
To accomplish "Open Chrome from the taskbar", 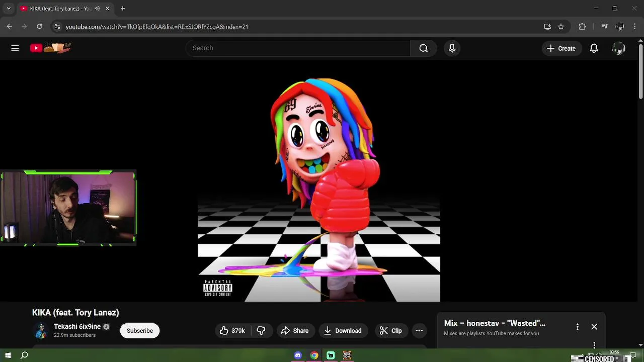I will 314,355.
